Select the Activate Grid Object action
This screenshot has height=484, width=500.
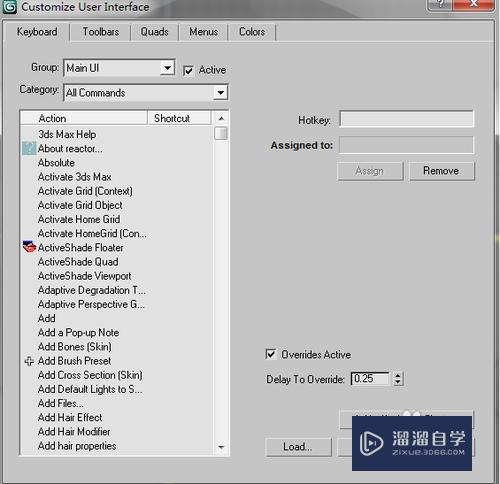tap(80, 205)
